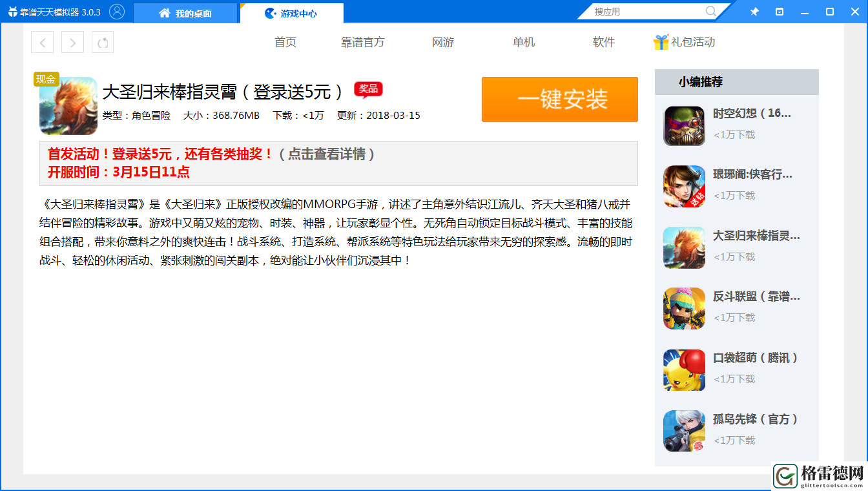Click the 大小：368.76MB label
Image resolution: width=868 pixels, height=491 pixels.
point(222,116)
